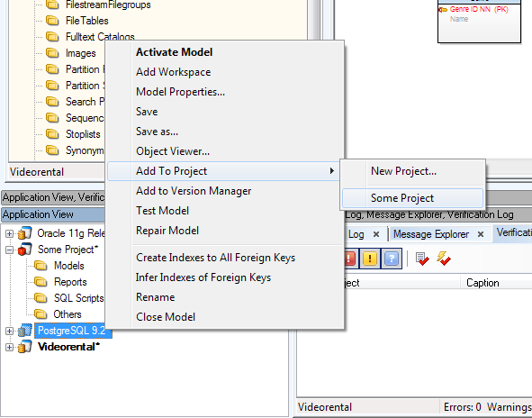This screenshot has height=418, width=532.
Task: Select the Reports tree item
Action: coord(70,282)
